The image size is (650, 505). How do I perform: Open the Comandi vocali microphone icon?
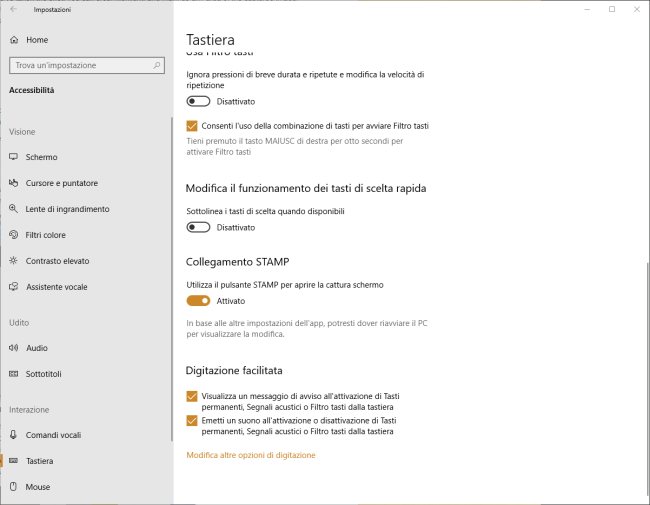[x=13, y=435]
